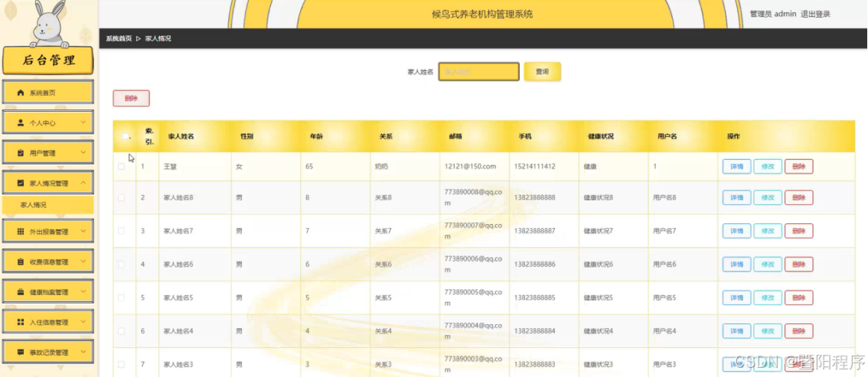Click 删除 for 家人姓名5 row

pos(799,297)
